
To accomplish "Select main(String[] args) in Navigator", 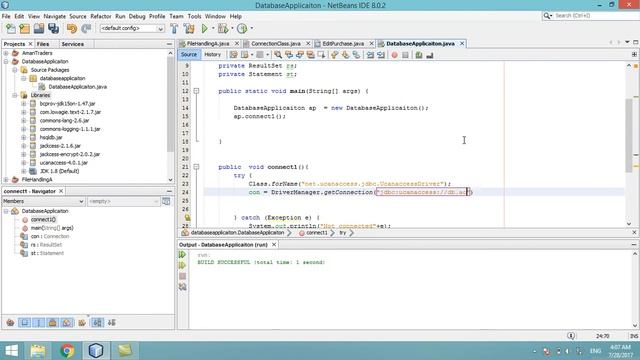I will pos(52,228).
